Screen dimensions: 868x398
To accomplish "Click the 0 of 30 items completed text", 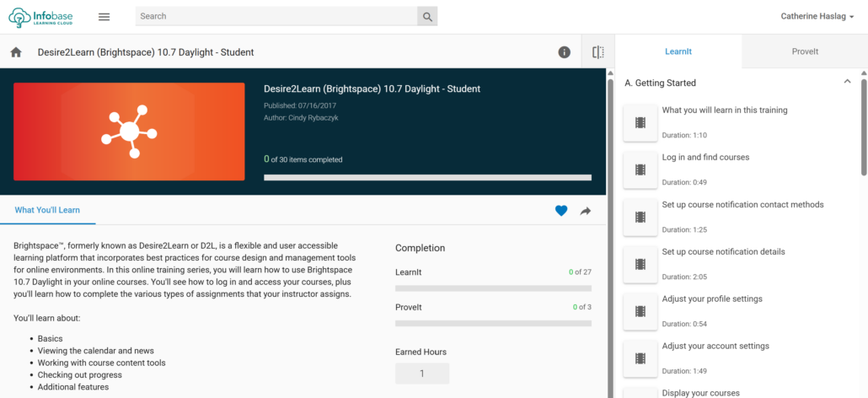I will click(x=303, y=159).
